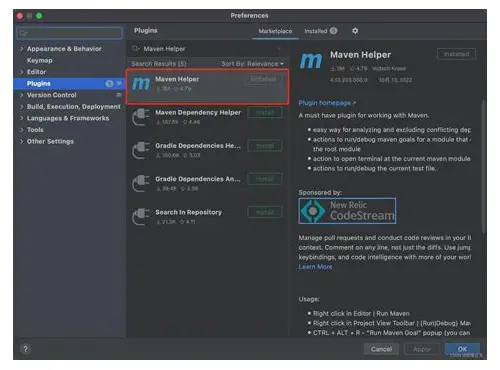500x370 pixels.
Task: Click the Learn More link
Action: pyautogui.click(x=315, y=267)
